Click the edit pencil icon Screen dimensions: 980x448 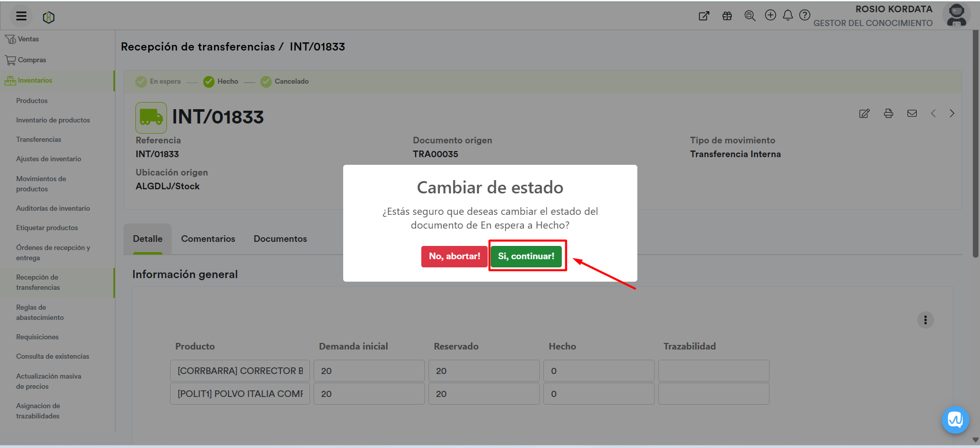[864, 113]
